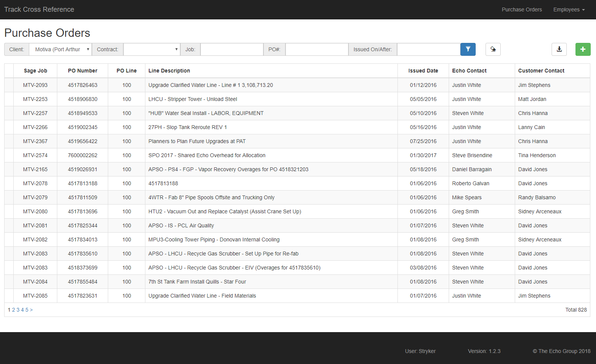Focus the Issued On/After date field
Screen dimensions: 596x364
click(x=429, y=49)
